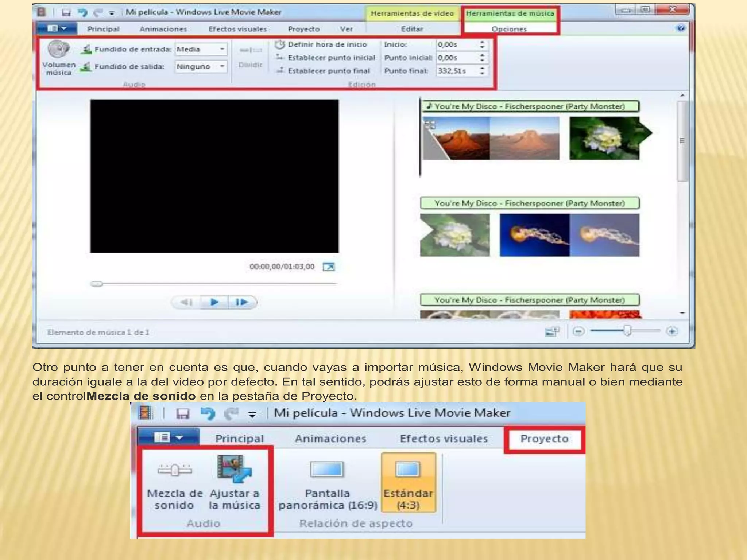Click Mezcla de sonido mixer icon

point(175,469)
